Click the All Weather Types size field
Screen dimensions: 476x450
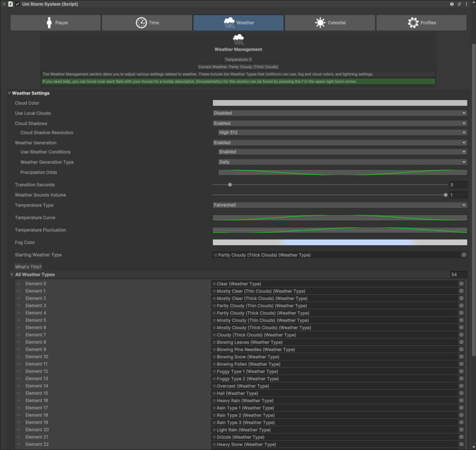click(x=459, y=274)
